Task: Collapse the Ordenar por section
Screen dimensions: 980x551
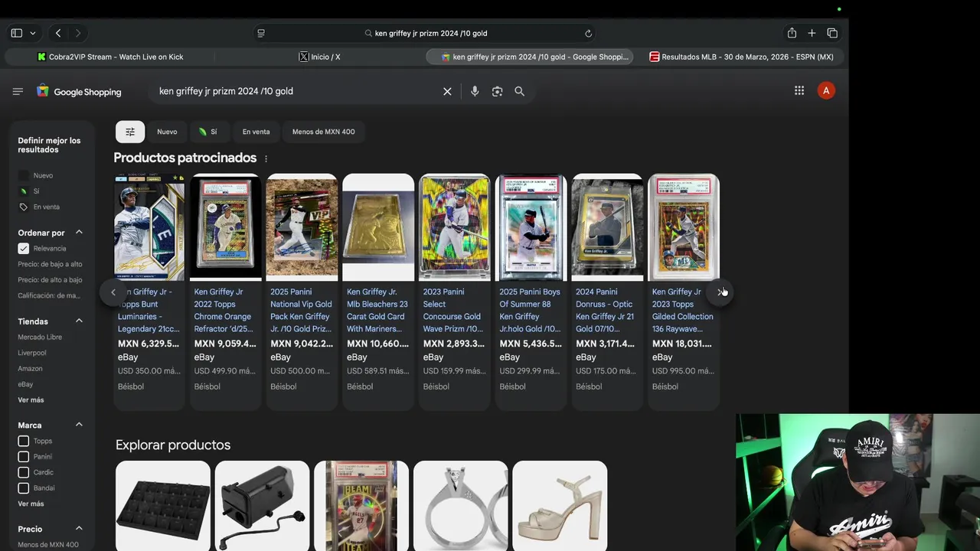Action: (x=79, y=233)
